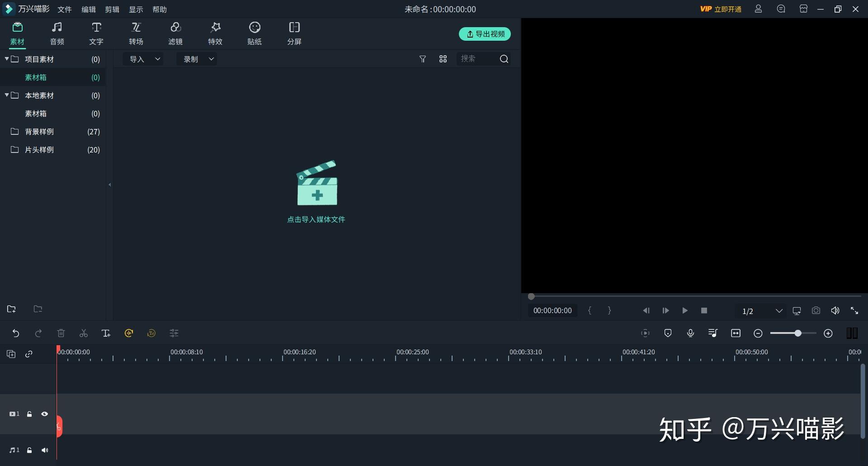Click the render preview icon

coord(646,333)
